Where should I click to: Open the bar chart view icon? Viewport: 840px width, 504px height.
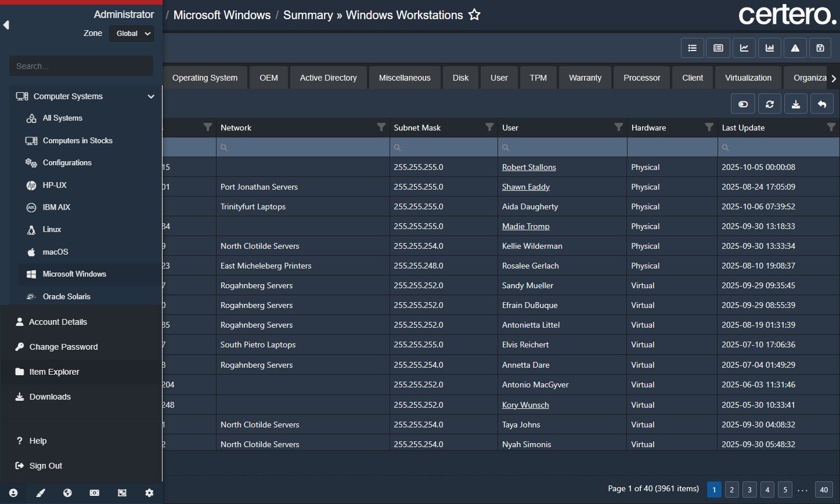[x=769, y=48]
